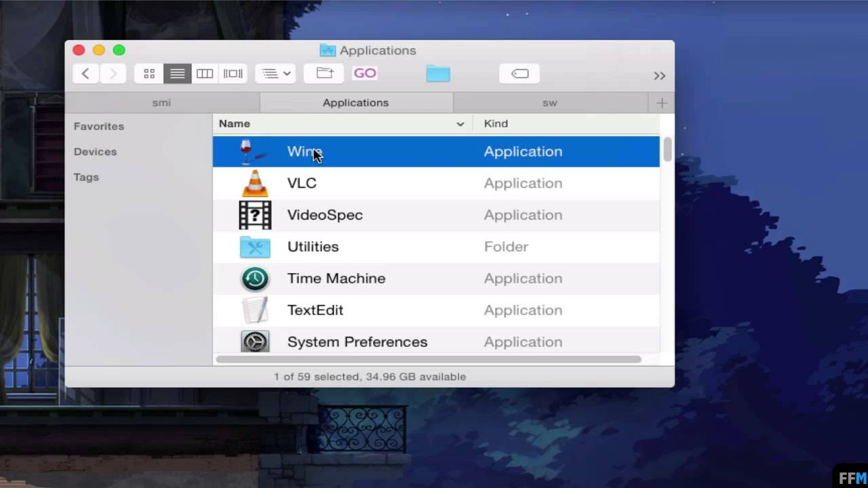Select the Time Machine clock icon
This screenshot has height=488, width=868.
255,279
